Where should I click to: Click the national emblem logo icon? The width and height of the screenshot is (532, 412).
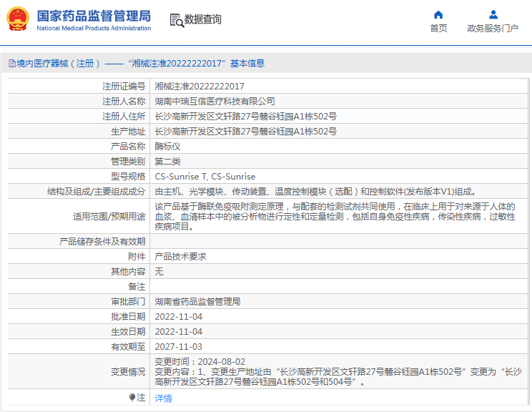18,19
